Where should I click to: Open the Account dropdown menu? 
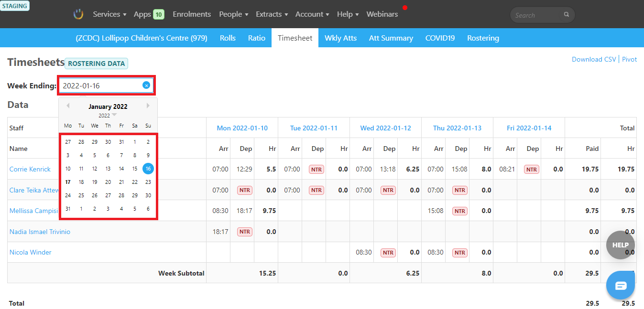click(x=312, y=14)
